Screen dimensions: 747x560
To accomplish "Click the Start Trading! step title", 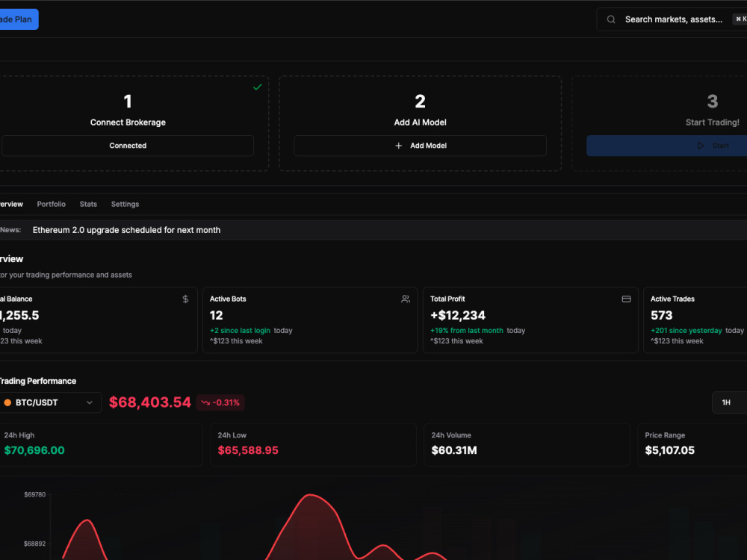I will click(712, 122).
